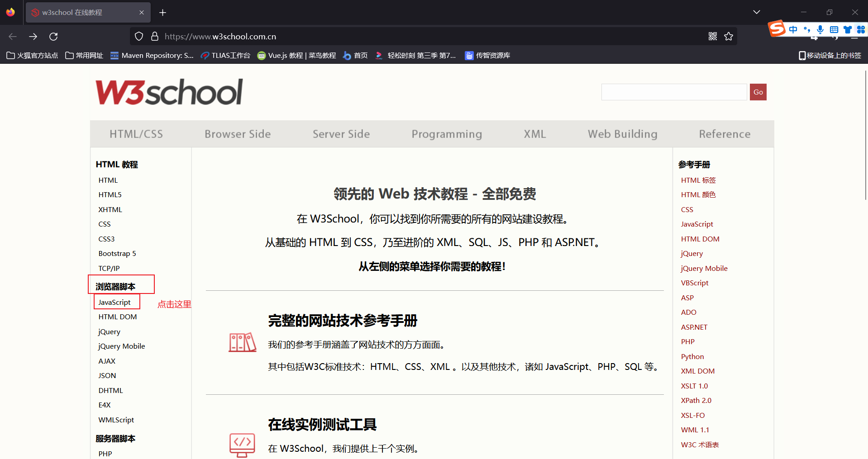Open the QR code icon in address bar
The height and width of the screenshot is (459, 868).
tap(713, 37)
